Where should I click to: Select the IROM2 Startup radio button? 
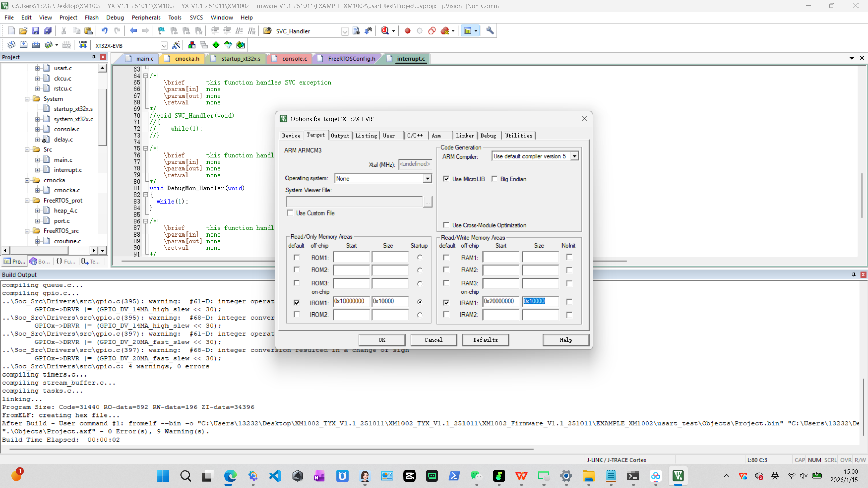point(420,315)
